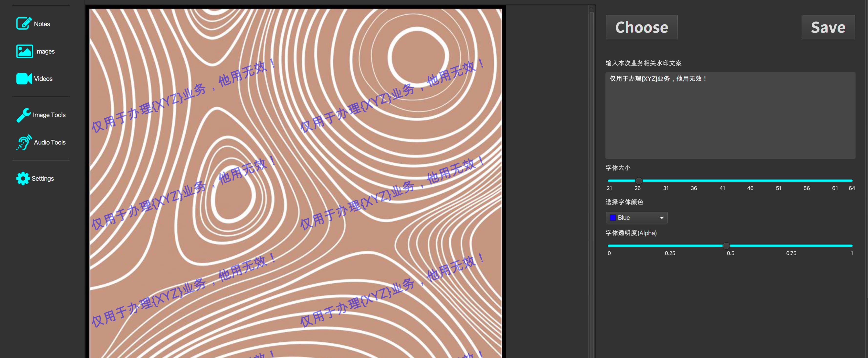Click alpha tick label 1
The width and height of the screenshot is (868, 358).
(x=851, y=253)
